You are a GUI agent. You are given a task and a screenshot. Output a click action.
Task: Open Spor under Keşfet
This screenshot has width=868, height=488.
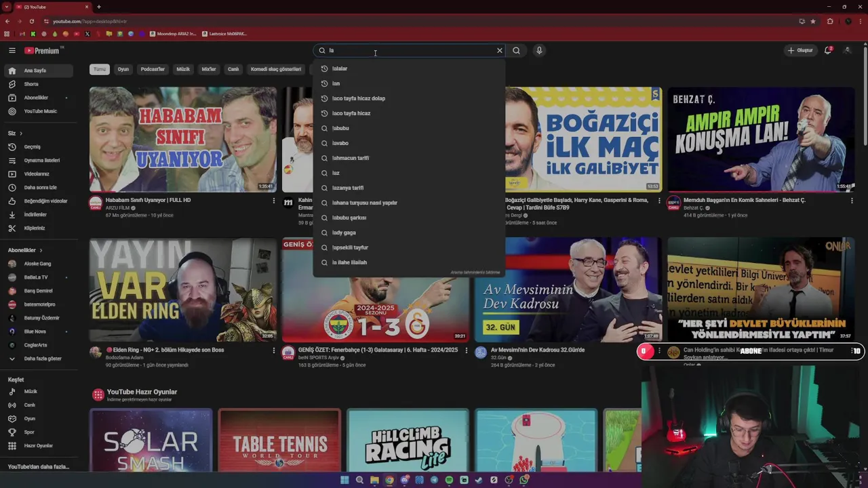pyautogui.click(x=39, y=432)
